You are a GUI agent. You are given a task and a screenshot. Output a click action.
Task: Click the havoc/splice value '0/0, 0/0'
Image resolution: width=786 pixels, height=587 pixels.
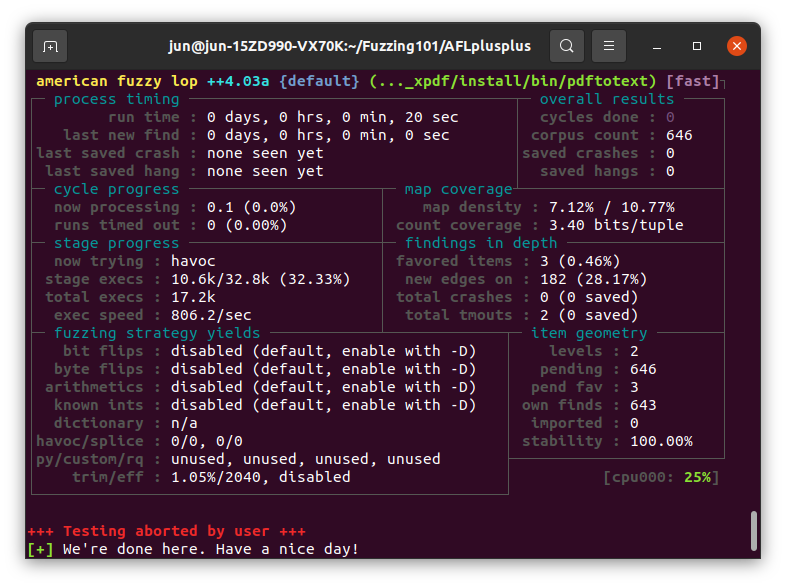[x=207, y=442]
